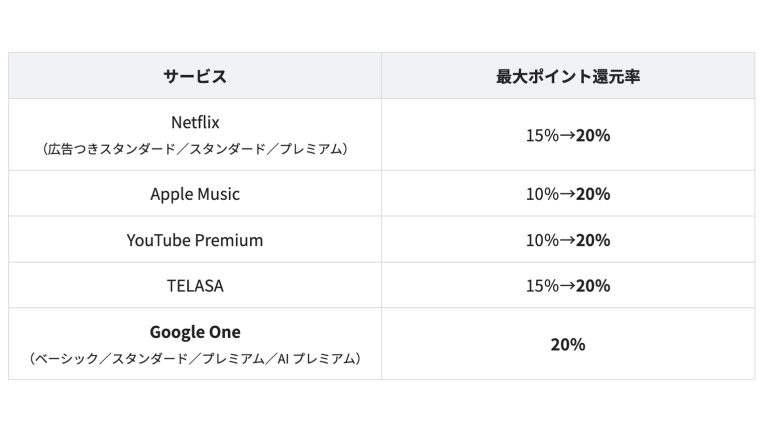The image size is (770, 433).
Task: Select the Netflix service name
Action: [195, 122]
